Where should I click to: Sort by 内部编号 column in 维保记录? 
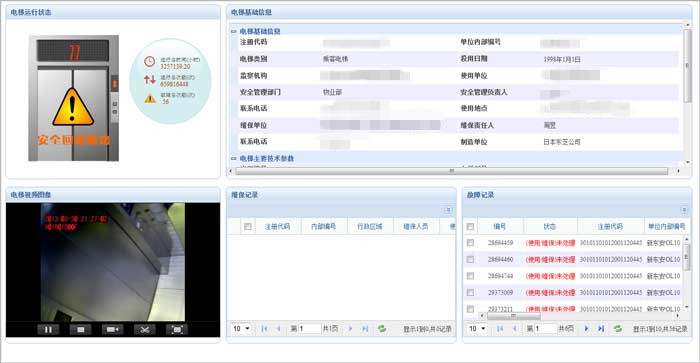coord(324,227)
